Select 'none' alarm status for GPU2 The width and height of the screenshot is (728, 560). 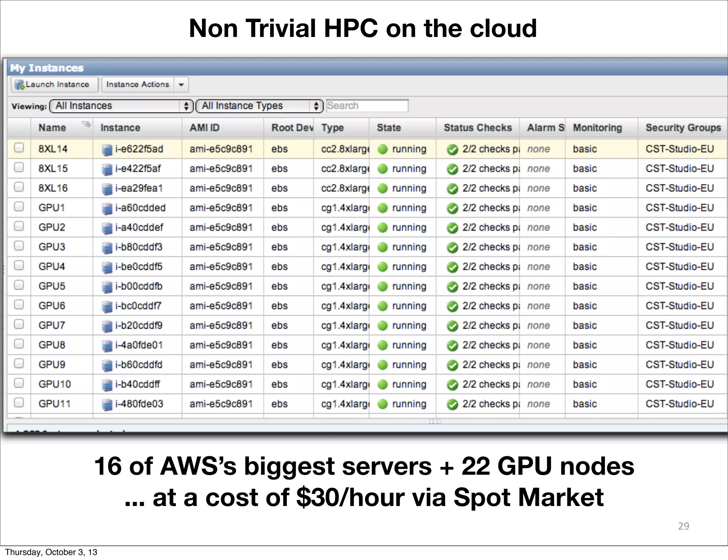539,227
